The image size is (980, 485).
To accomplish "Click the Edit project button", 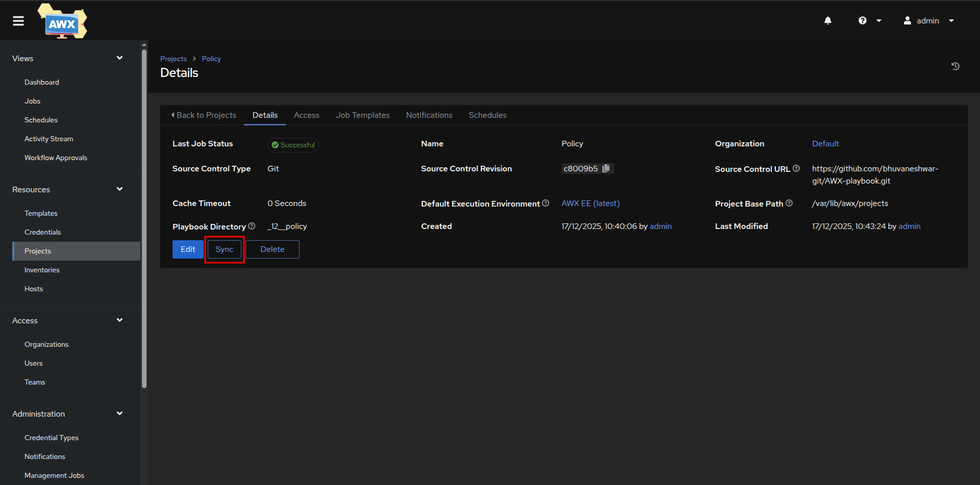I will (x=188, y=249).
